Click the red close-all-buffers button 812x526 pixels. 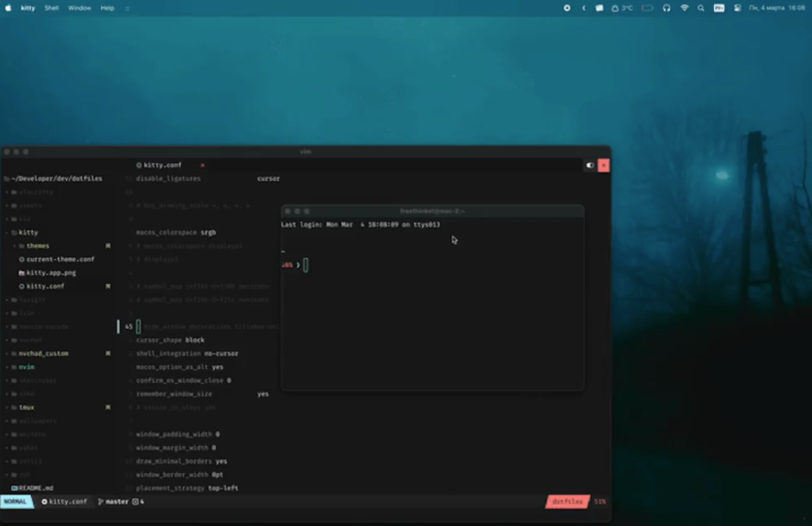(x=603, y=165)
